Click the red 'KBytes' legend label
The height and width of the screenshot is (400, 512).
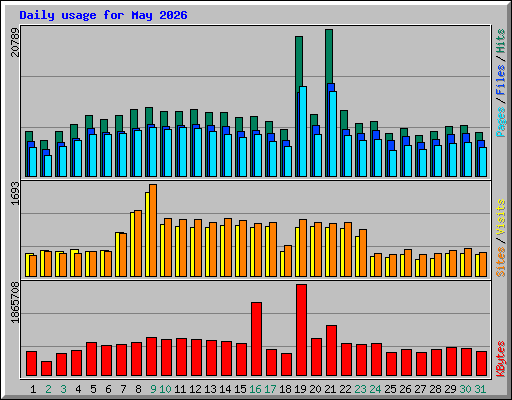[501, 359]
